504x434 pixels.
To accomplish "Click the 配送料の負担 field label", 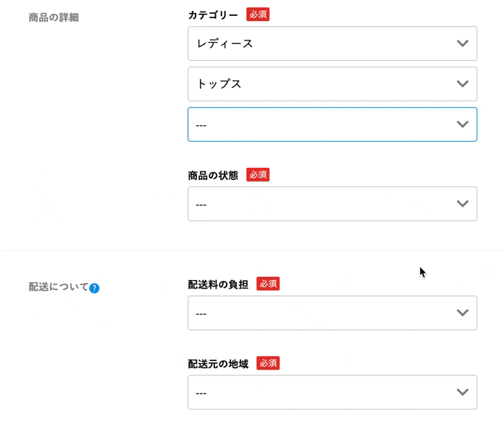I will 218,284.
